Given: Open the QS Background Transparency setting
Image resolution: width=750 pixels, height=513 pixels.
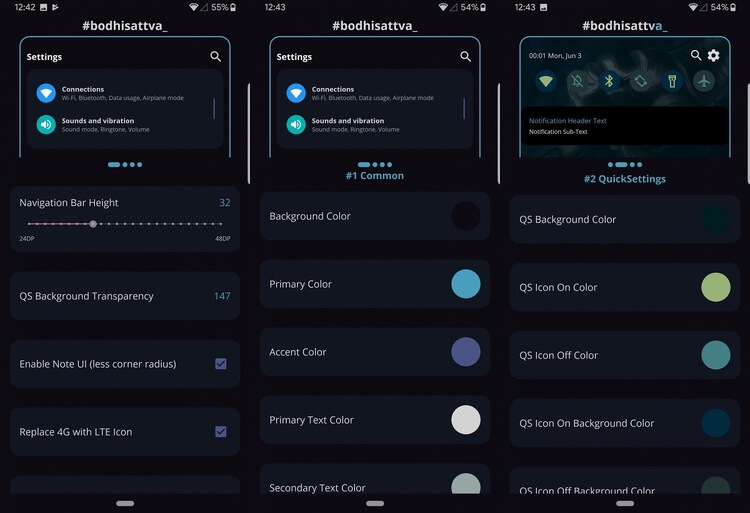Looking at the screenshot, I should coord(125,296).
